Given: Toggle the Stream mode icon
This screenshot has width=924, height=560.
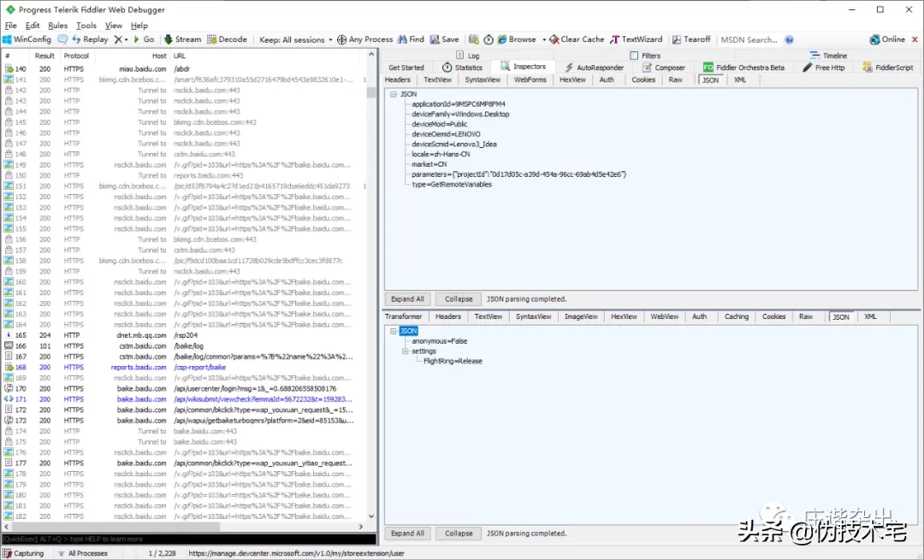Looking at the screenshot, I should [169, 39].
